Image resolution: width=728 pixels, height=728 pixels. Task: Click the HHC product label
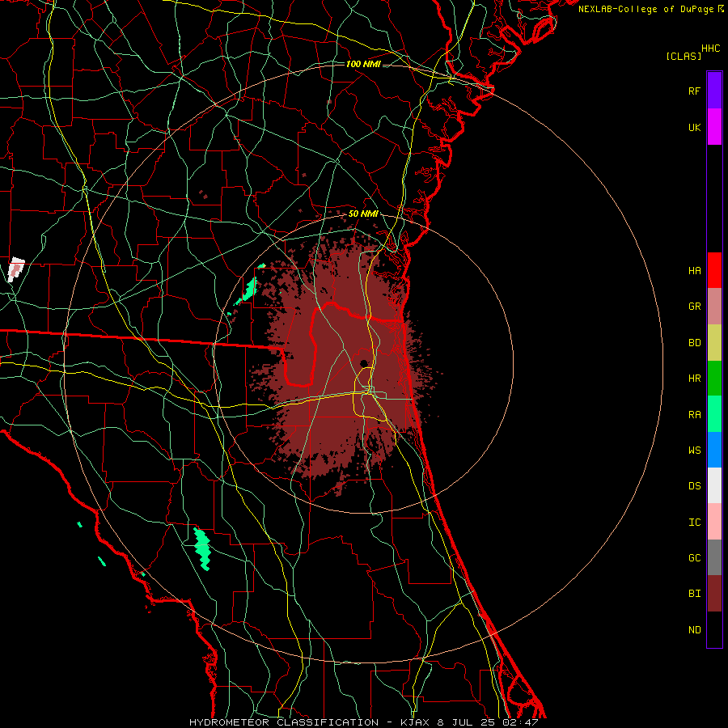711,49
